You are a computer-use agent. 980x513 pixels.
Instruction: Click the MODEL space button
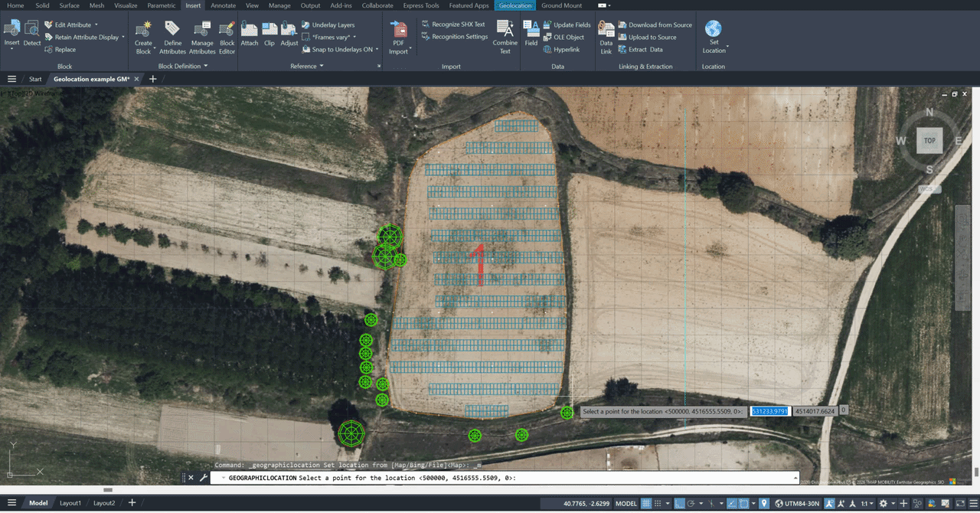click(626, 503)
